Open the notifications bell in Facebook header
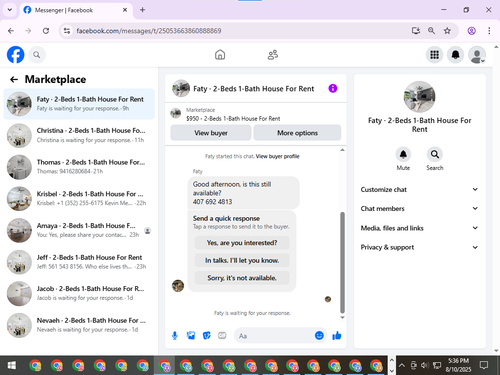Screen dimensions: 500x375 coord(456,55)
